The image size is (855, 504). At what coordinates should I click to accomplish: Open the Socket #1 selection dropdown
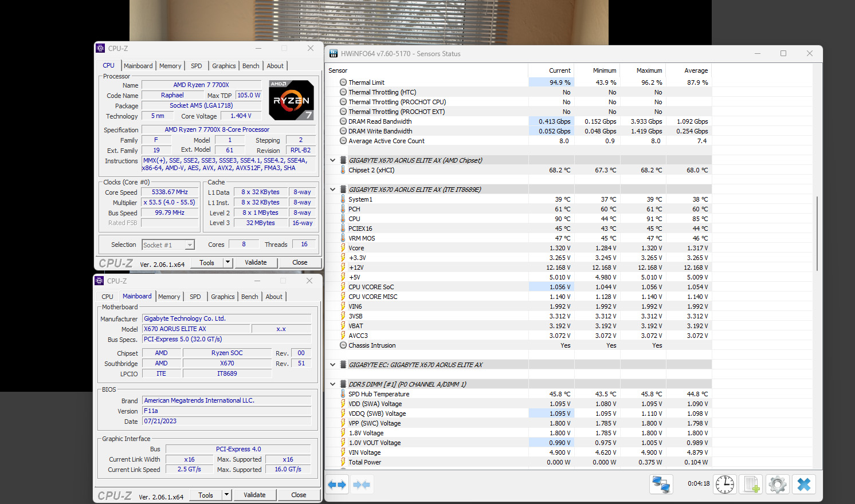coord(189,245)
